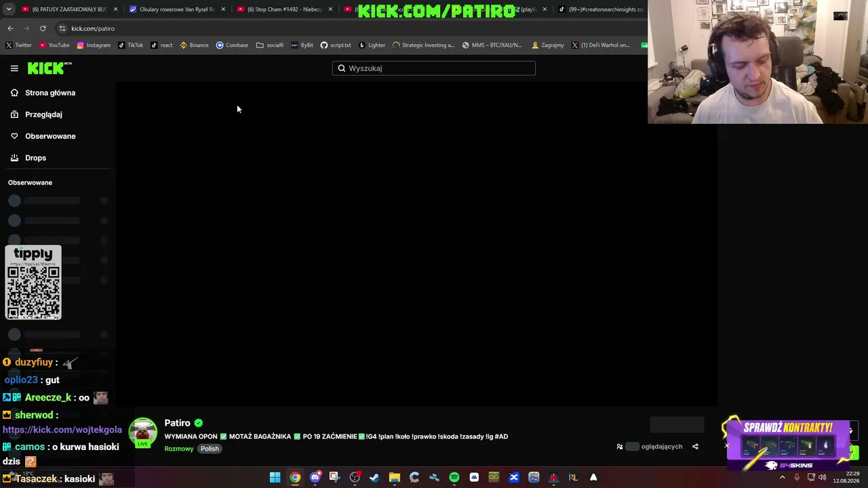
Task: Open Snipping Tool from the taskbar
Action: (x=334, y=478)
